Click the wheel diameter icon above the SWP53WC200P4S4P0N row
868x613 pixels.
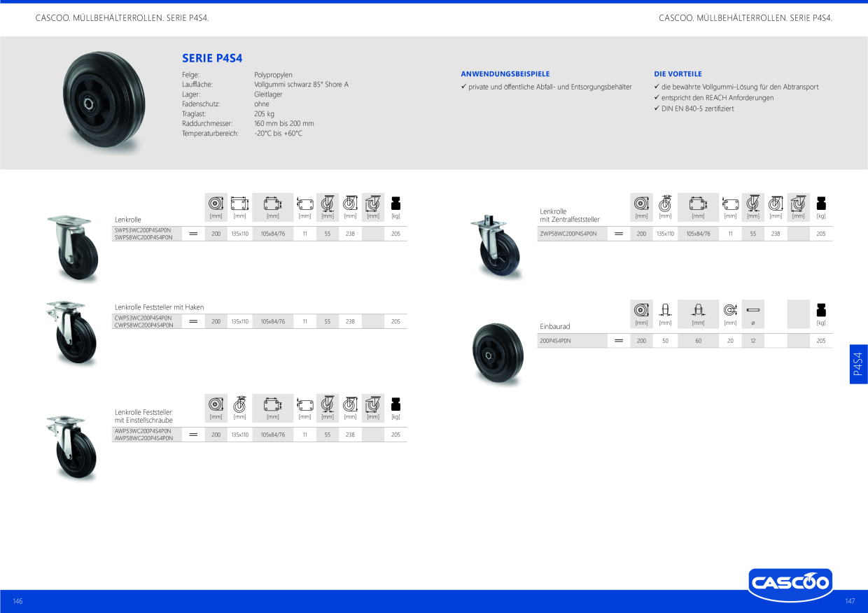click(x=216, y=204)
